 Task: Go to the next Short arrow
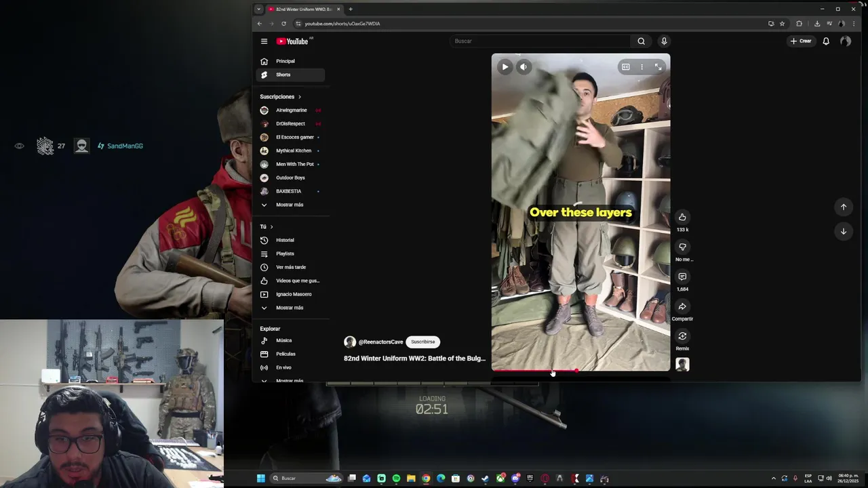point(844,231)
